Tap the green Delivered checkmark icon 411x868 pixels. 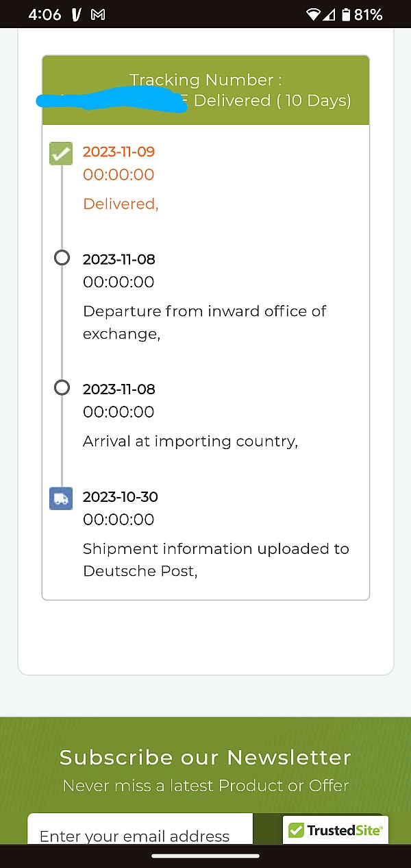click(61, 153)
